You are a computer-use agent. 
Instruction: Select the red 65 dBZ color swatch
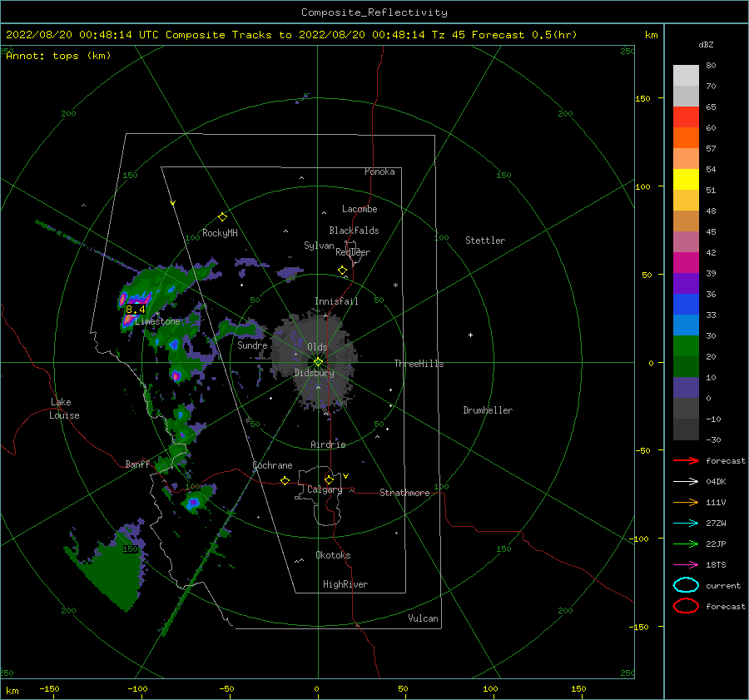point(686,117)
